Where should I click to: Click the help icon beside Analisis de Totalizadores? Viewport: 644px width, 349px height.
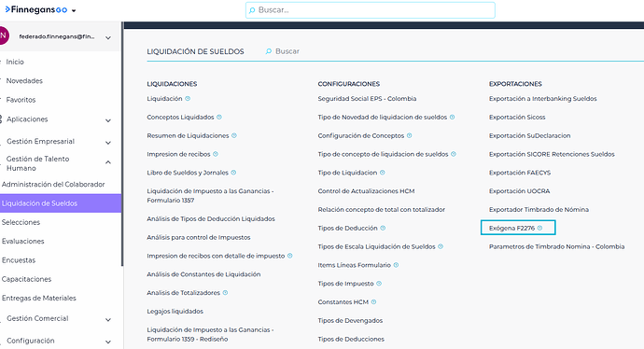226,293
